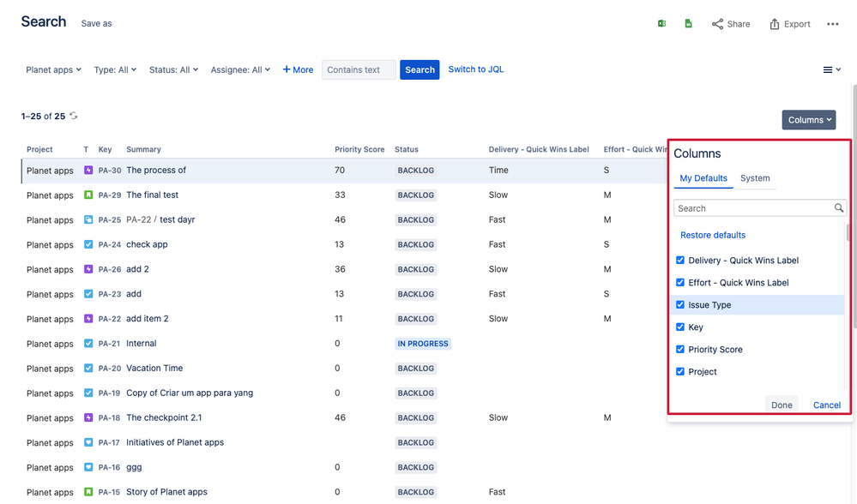857x504 pixels.
Task: Click the initiative icon for PA-16
Action: [88, 467]
